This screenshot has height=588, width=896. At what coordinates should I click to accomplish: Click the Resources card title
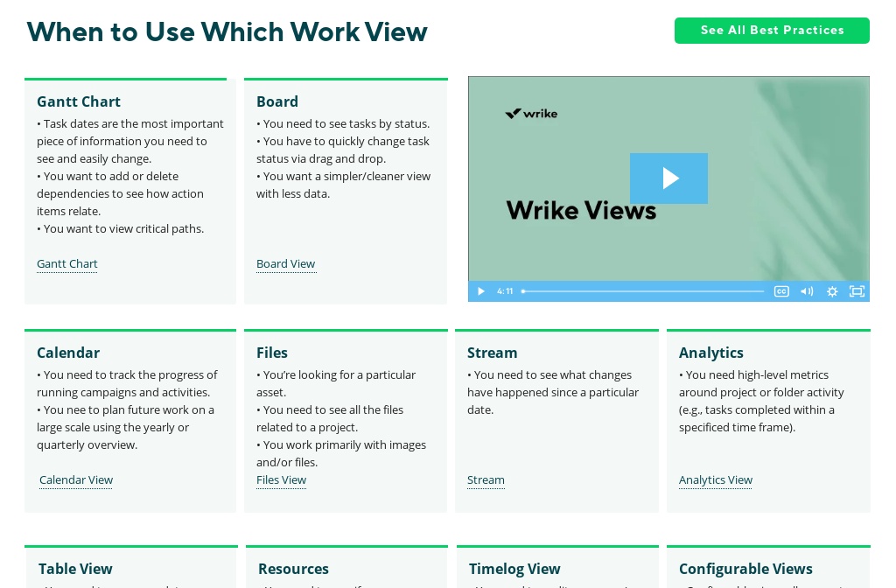(x=293, y=569)
